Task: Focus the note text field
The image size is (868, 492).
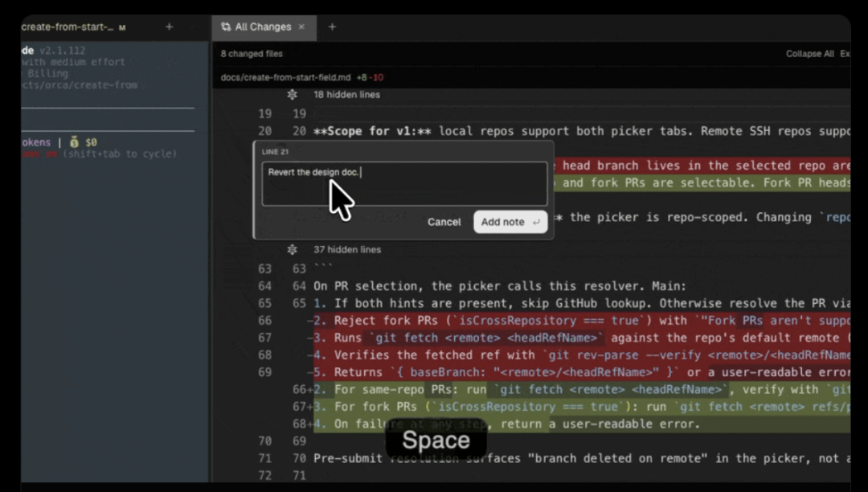Action: (x=404, y=184)
